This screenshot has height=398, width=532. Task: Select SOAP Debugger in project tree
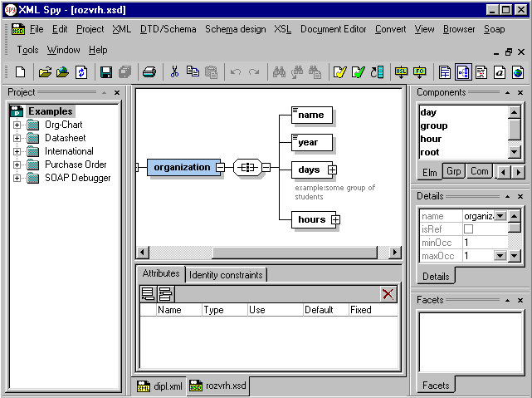coord(77,178)
